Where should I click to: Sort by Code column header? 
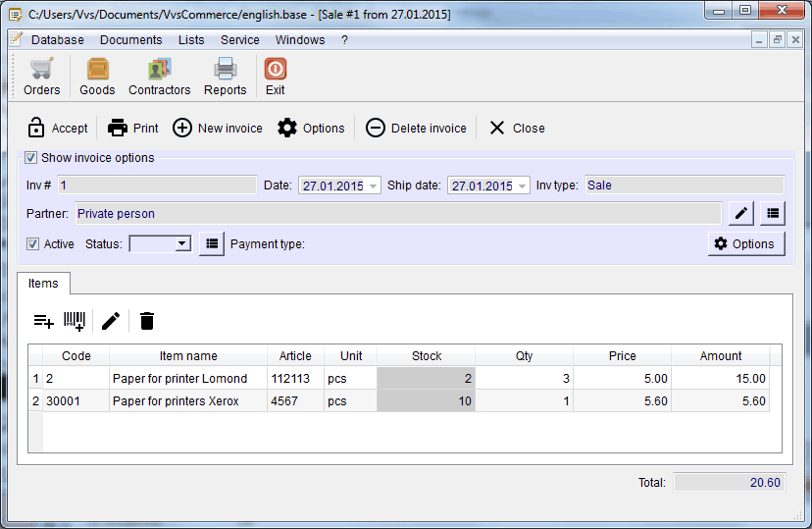76,356
